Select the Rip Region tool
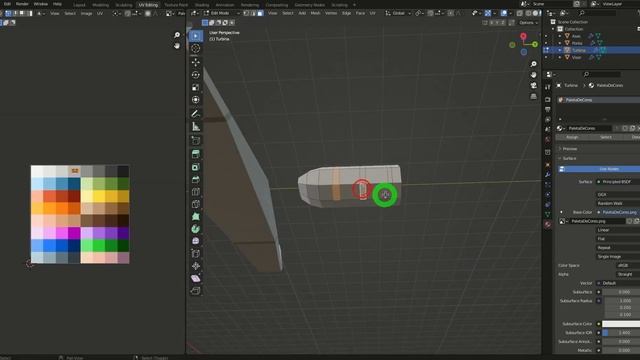 tap(196, 291)
